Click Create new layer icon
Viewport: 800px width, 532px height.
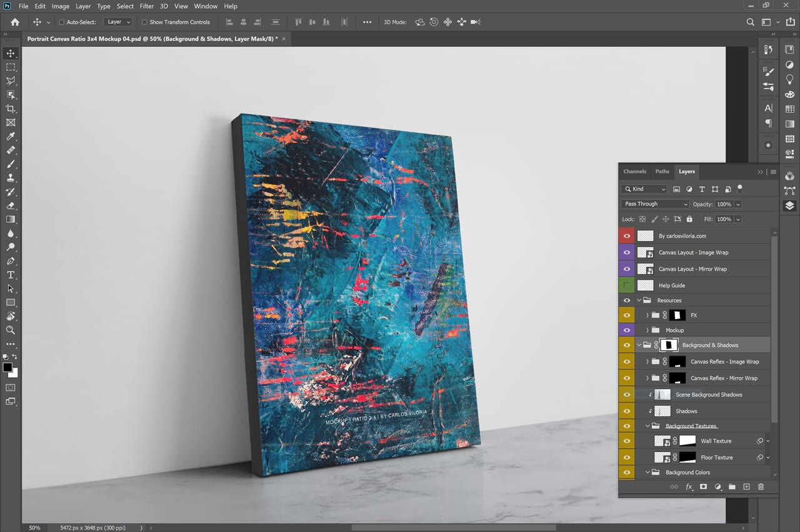[746, 486]
